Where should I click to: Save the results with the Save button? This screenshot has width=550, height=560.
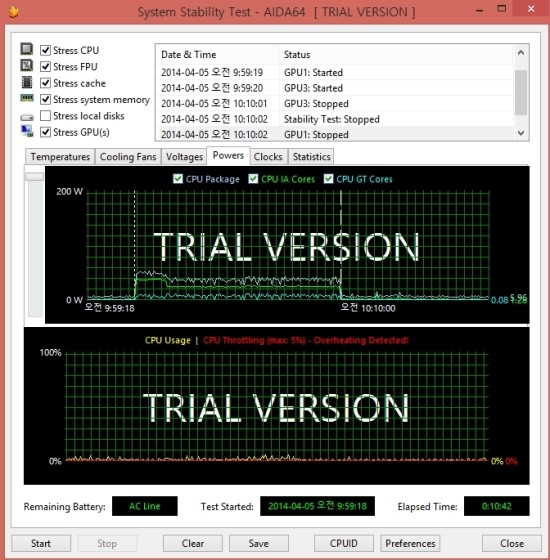[259, 543]
